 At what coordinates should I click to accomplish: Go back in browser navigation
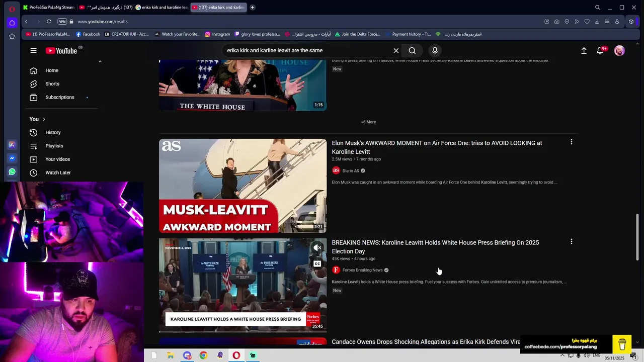click(x=26, y=22)
